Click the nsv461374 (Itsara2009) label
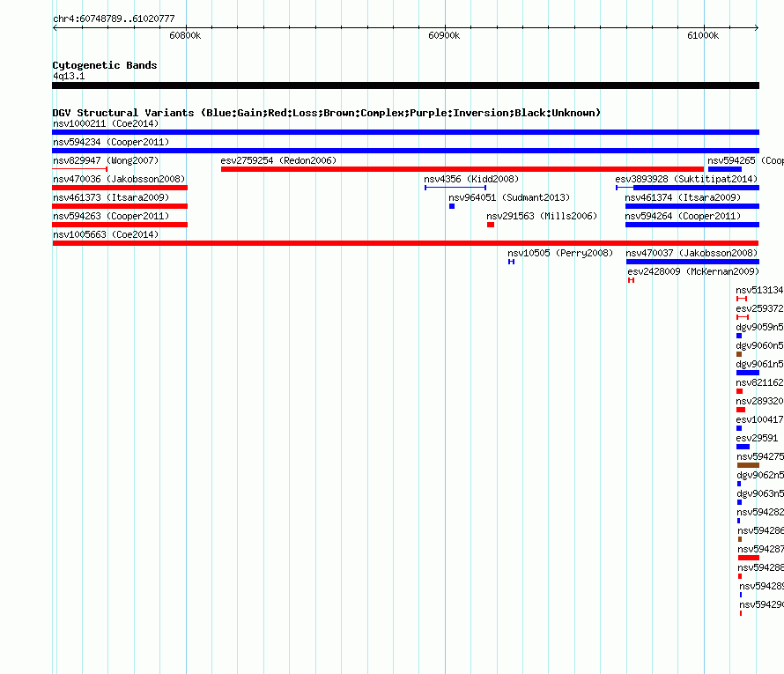784x674 pixels. 683,197
